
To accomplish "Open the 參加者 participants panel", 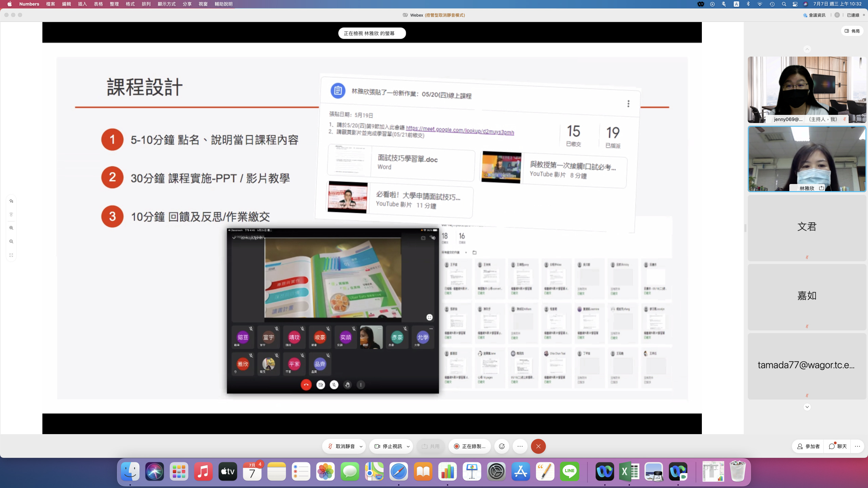I will 808,446.
